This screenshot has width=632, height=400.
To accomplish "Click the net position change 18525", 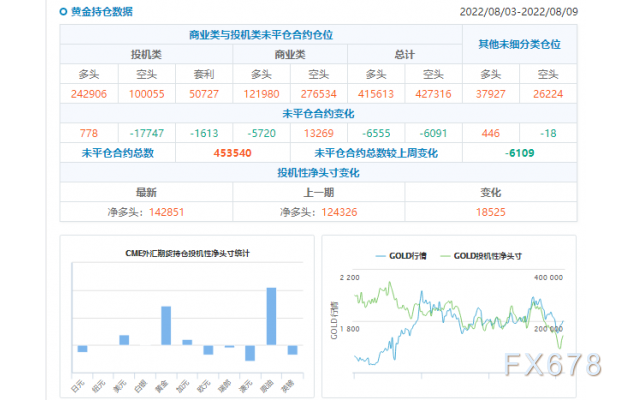I will pos(491,212).
